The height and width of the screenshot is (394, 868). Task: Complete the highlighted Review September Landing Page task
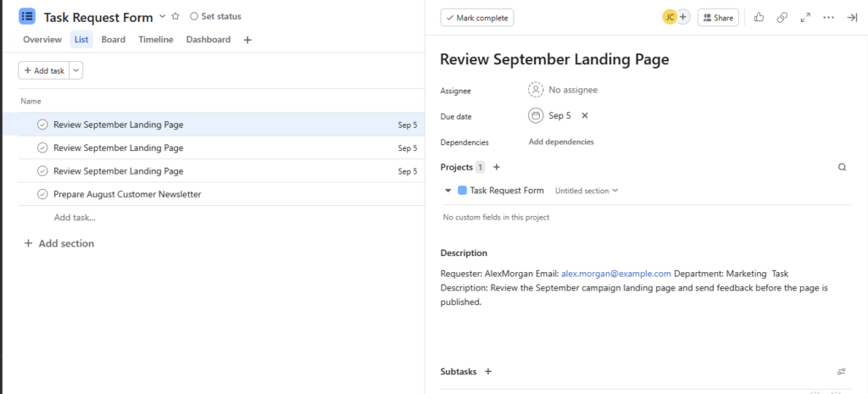coord(42,125)
